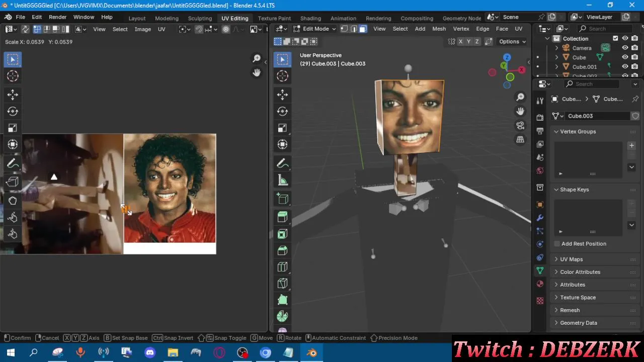The width and height of the screenshot is (644, 362).
Task: Select the Add Cube tool in 3D viewport
Action: coord(282,199)
